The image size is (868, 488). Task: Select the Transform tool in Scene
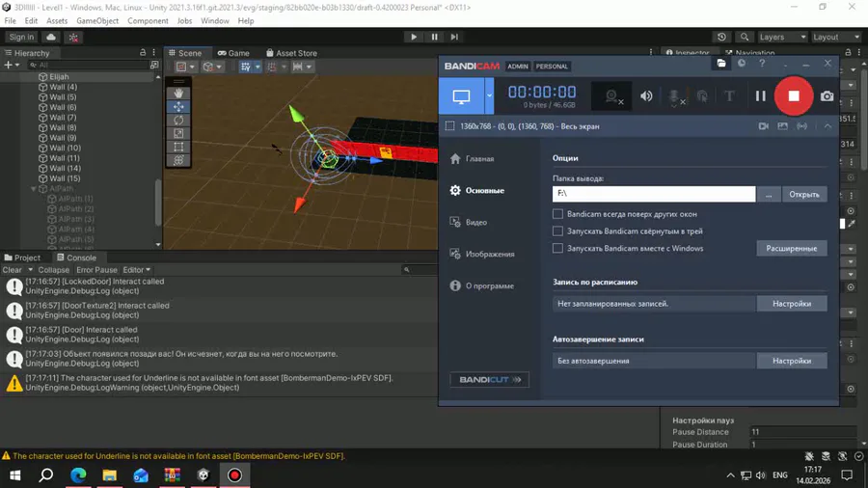[x=178, y=160]
